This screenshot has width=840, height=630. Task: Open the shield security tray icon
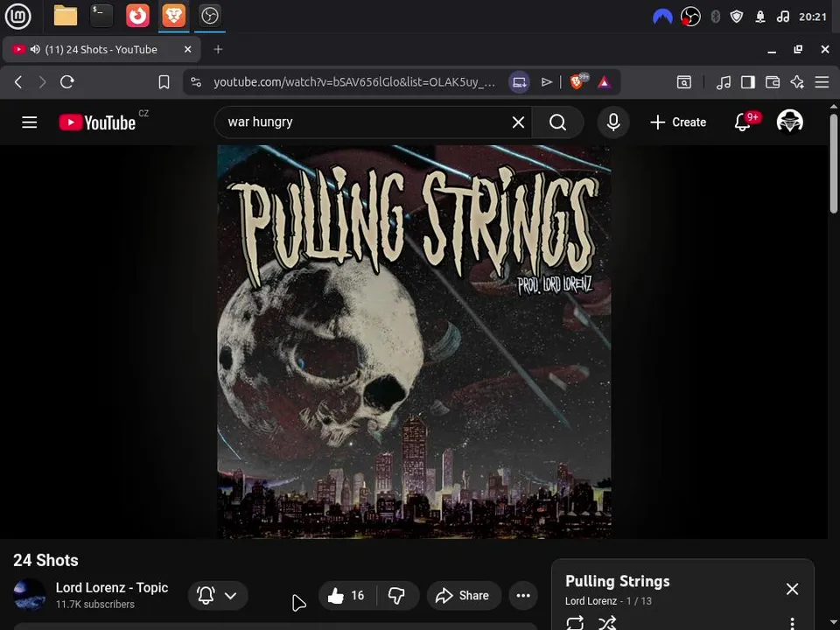737,17
